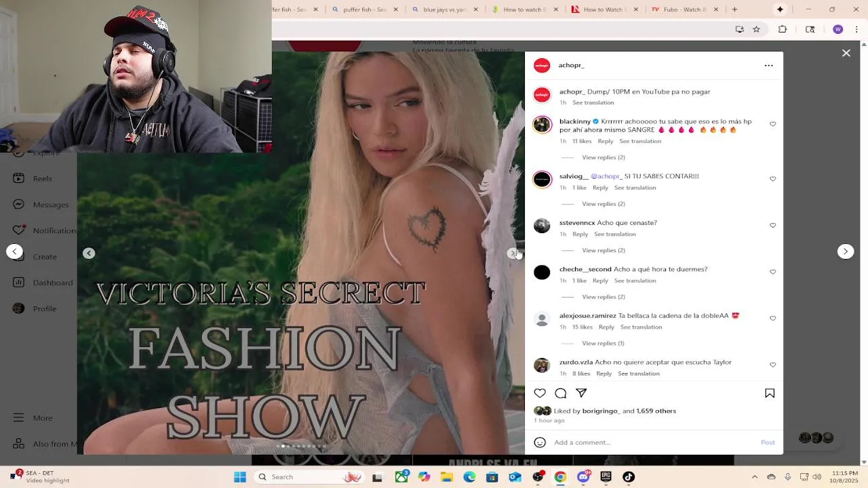
Task: Open Reels from the Instagram sidebar
Action: pos(33,178)
